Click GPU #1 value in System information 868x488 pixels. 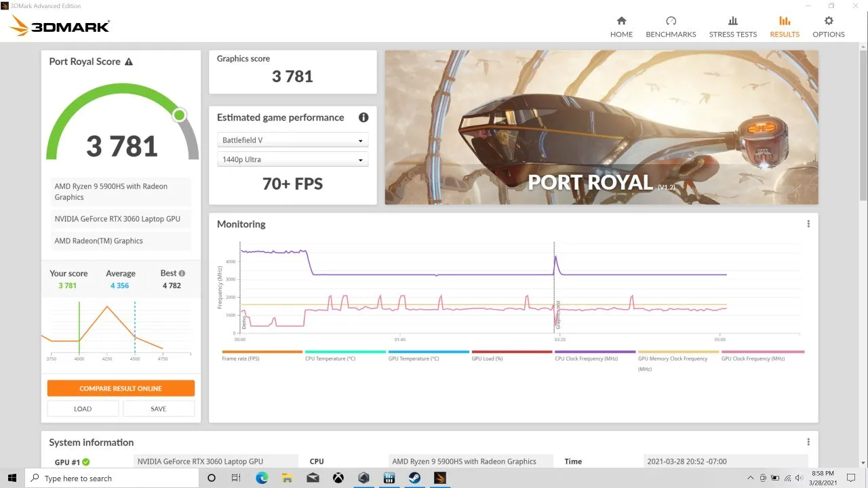[216, 462]
